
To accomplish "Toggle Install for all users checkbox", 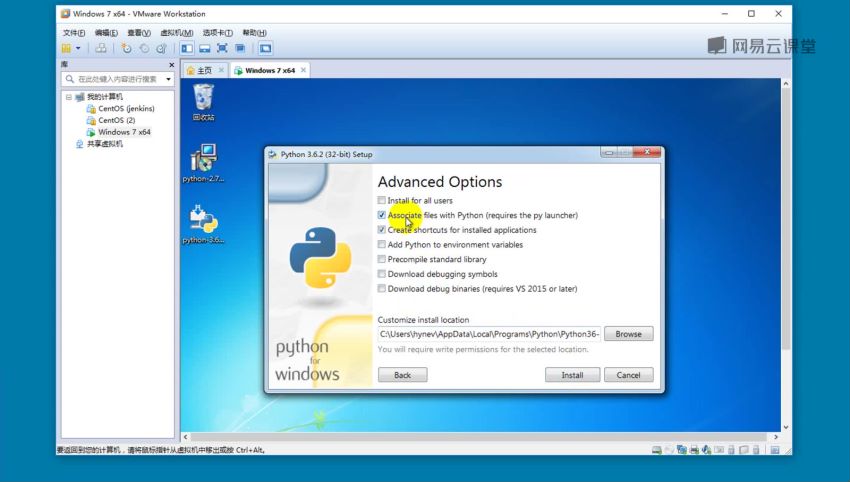I will tap(382, 201).
